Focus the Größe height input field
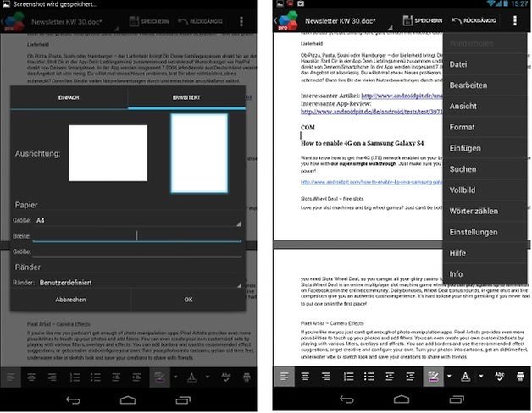Screen dimensions: 532x413 tap(137, 251)
